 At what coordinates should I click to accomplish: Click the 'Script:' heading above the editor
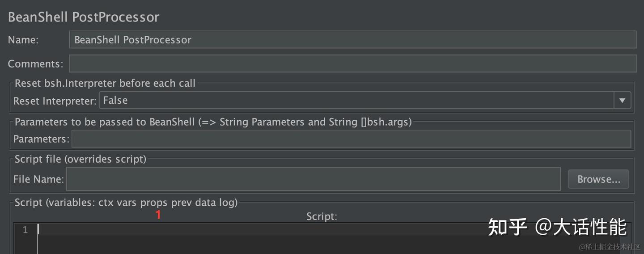pos(322,216)
